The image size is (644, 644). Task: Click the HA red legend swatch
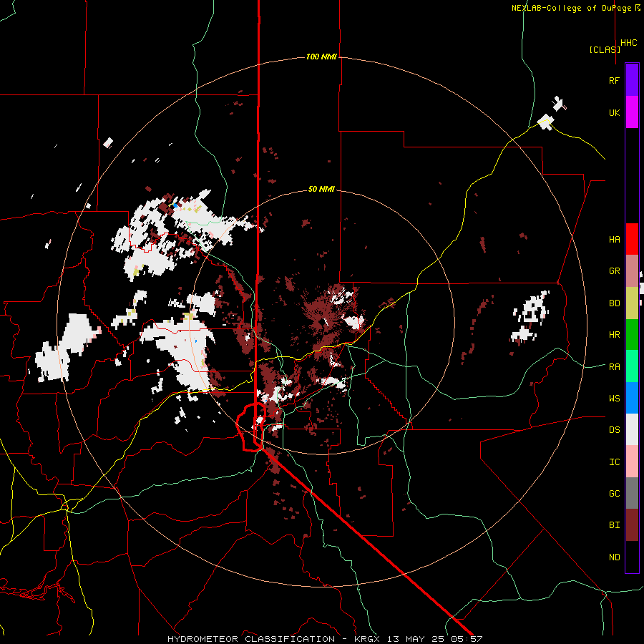point(632,239)
